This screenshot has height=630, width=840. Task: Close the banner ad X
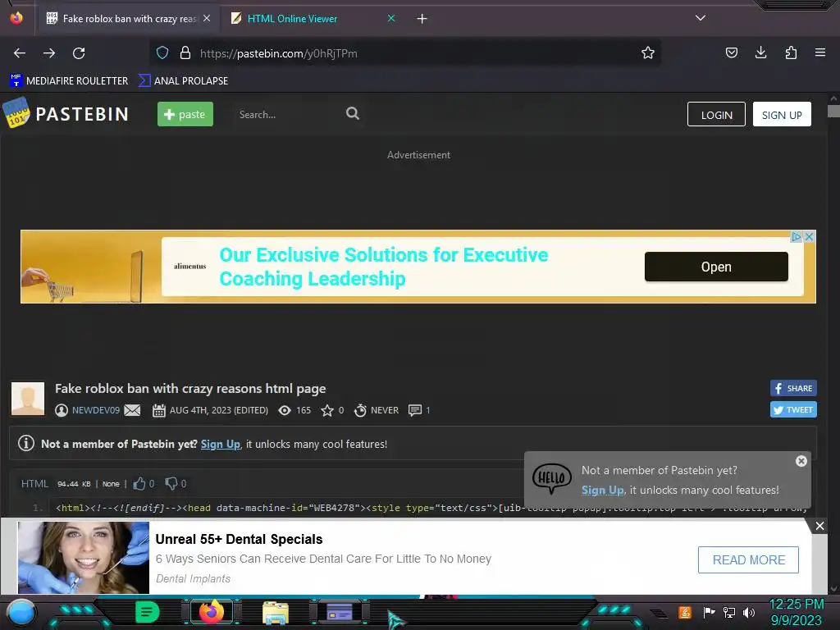pyautogui.click(x=810, y=236)
